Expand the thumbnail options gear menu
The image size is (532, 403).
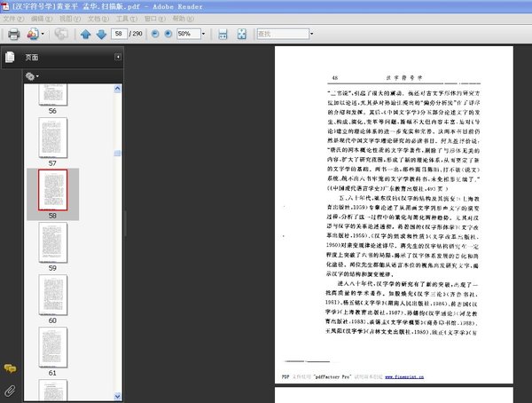point(33,76)
